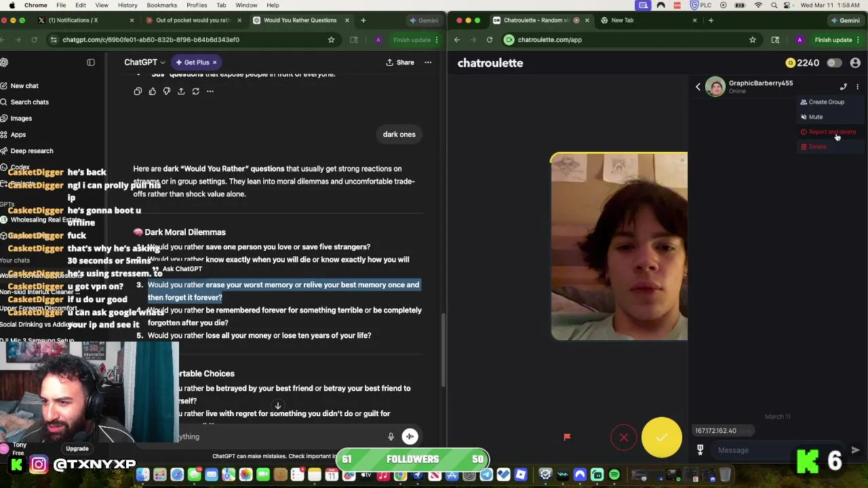868x488 pixels.
Task: Open the Profiles menu
Action: tap(197, 5)
